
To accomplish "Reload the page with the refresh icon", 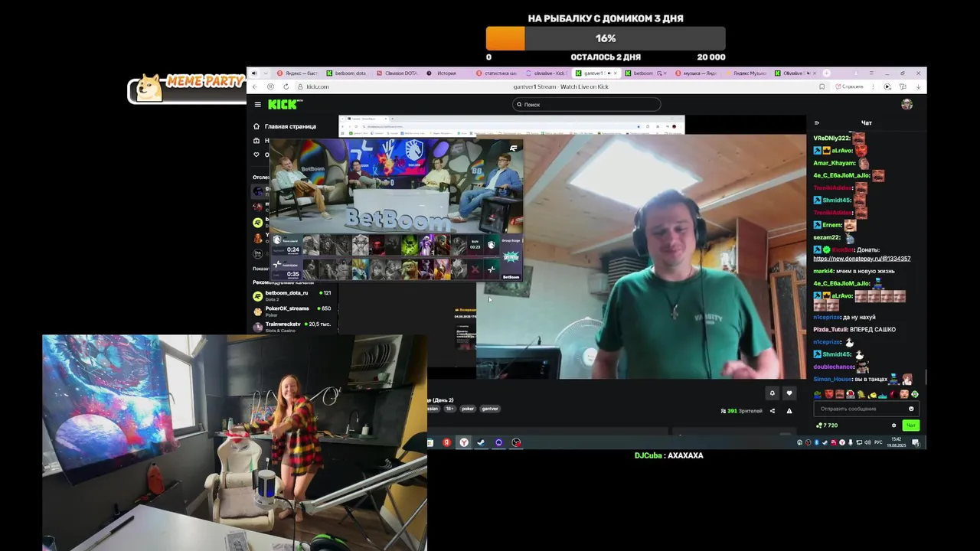I will 286,86.
